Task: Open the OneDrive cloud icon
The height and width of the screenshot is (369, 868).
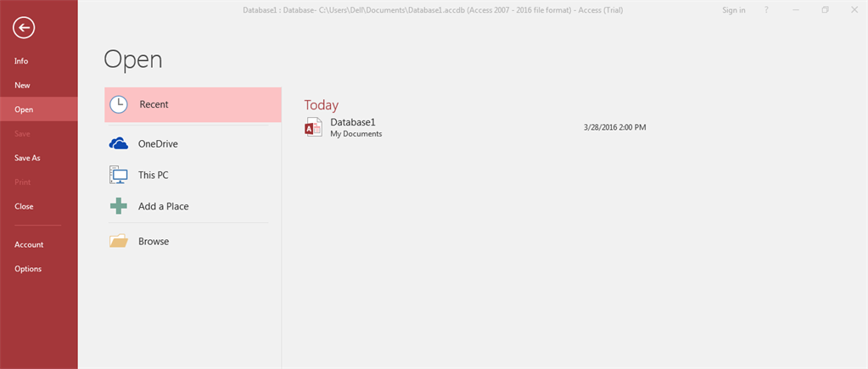Action: coord(119,144)
